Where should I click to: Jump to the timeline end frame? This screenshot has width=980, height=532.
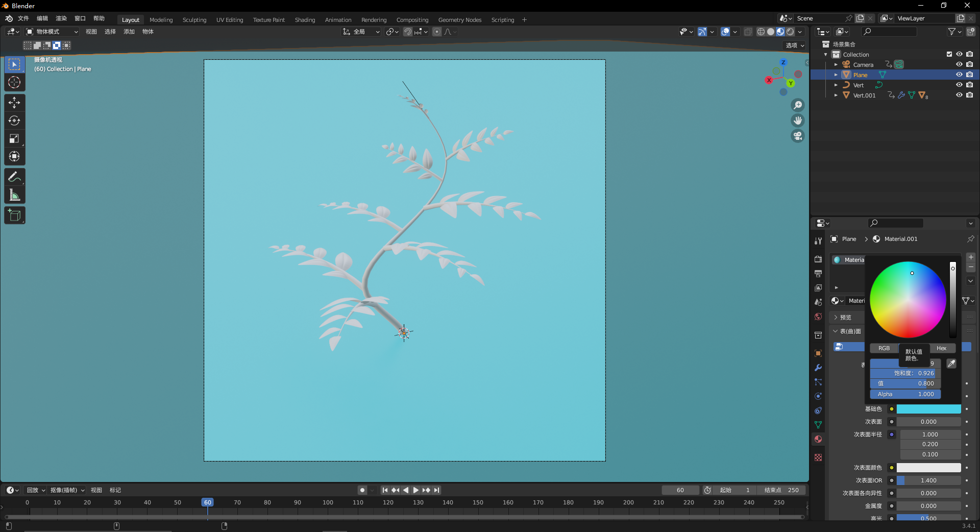click(x=437, y=490)
